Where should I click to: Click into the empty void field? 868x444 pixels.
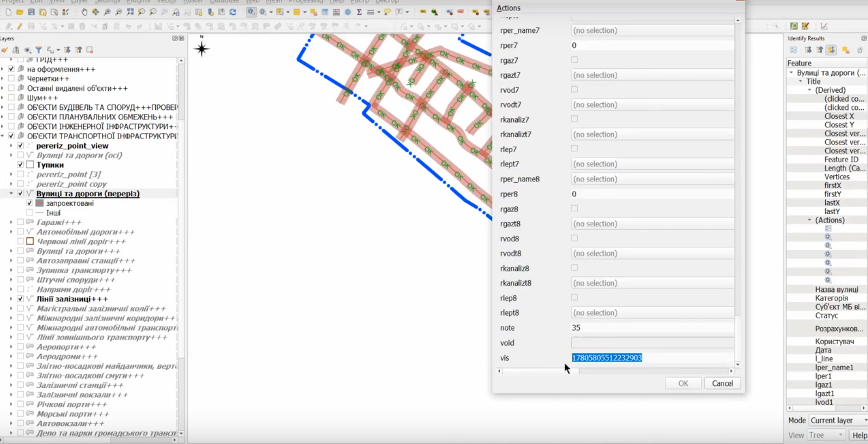click(x=653, y=343)
